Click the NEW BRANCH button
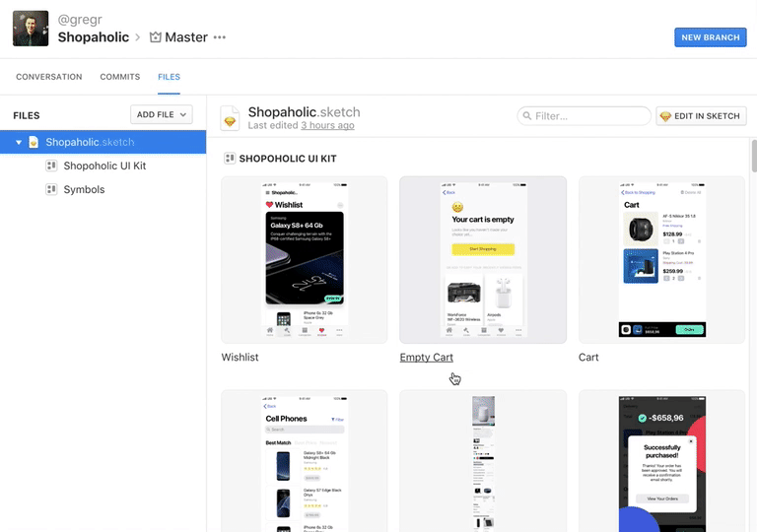Viewport: 757px width, 532px height. click(710, 37)
